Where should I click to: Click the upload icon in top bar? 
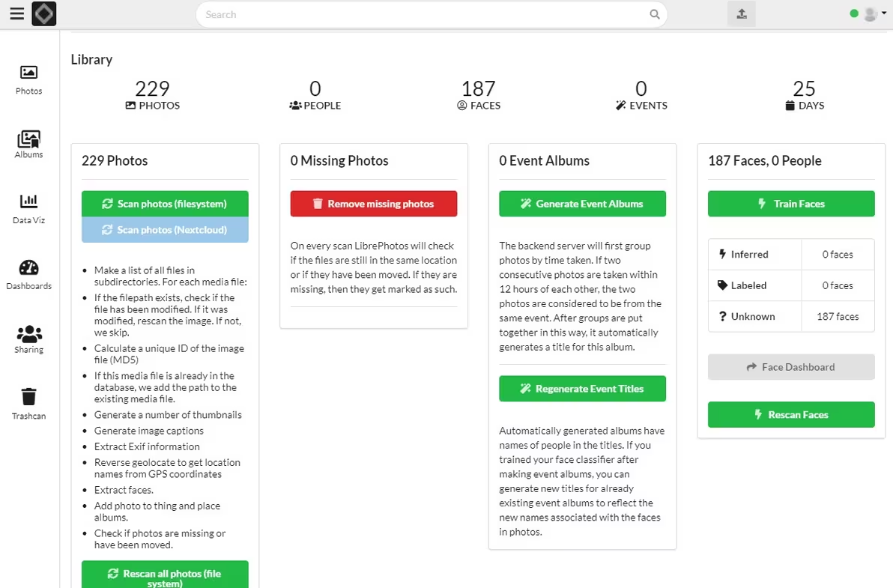pyautogui.click(x=741, y=14)
